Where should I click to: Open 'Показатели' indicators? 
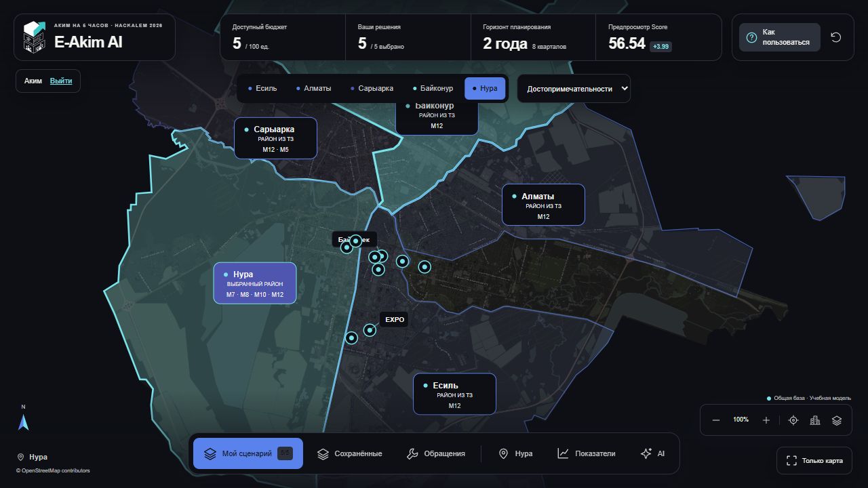[587, 453]
